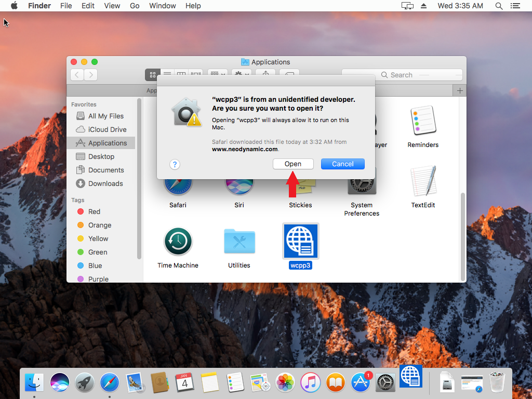Open the Edit menu
Image resolution: width=532 pixels, height=399 pixels.
tap(88, 6)
